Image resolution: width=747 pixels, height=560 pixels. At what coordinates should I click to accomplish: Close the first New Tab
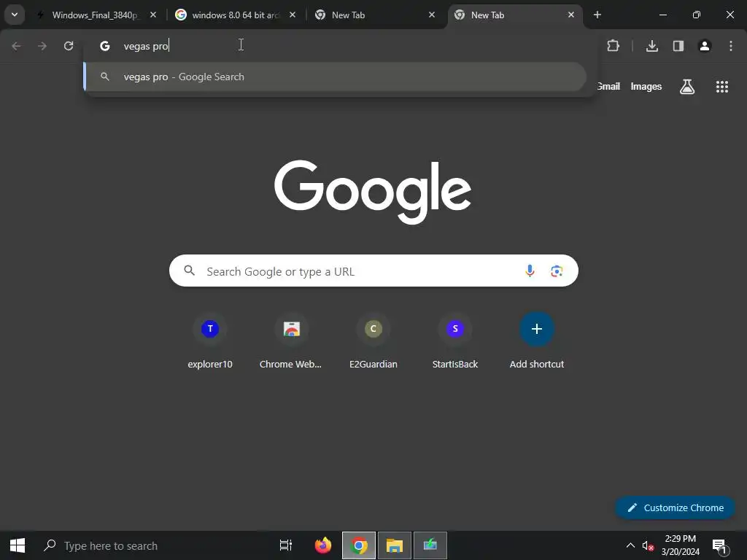coord(432,15)
